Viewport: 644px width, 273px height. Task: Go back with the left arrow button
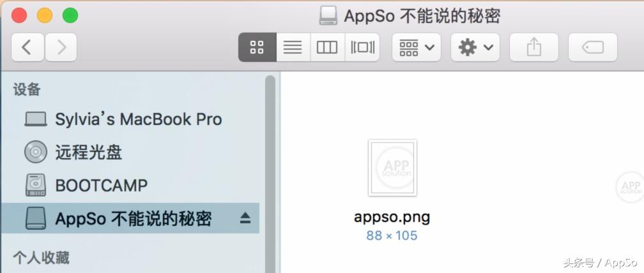(27, 48)
